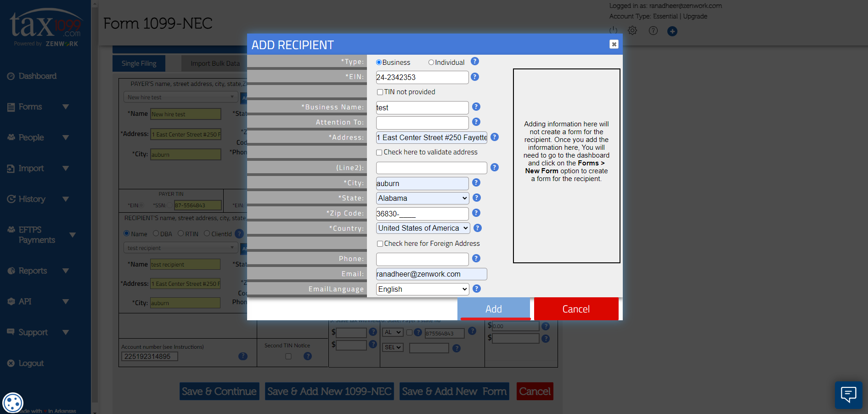Click the power icon in header

pyautogui.click(x=613, y=30)
